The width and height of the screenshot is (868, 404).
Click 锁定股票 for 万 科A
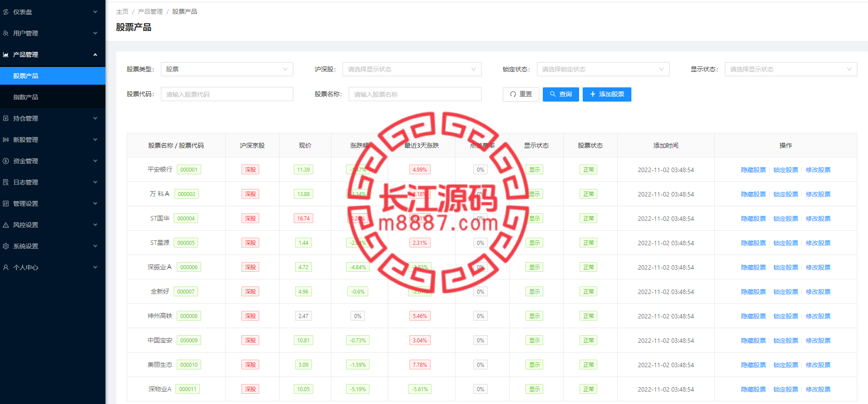click(x=786, y=194)
